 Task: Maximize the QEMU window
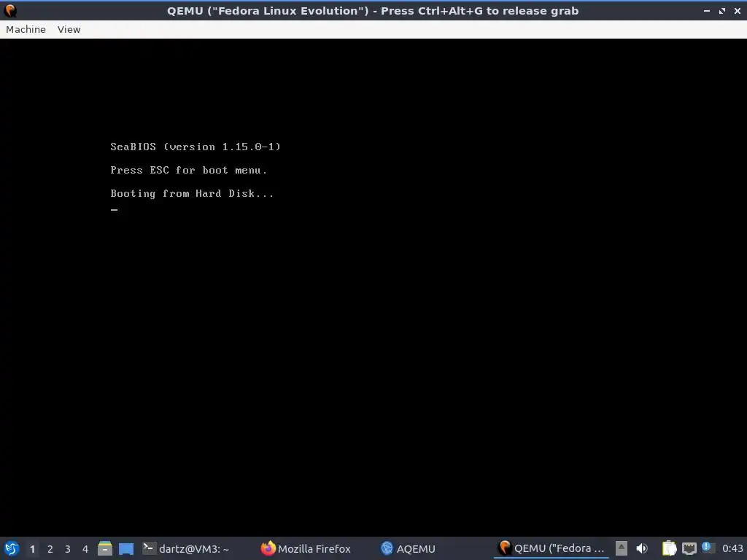click(722, 10)
